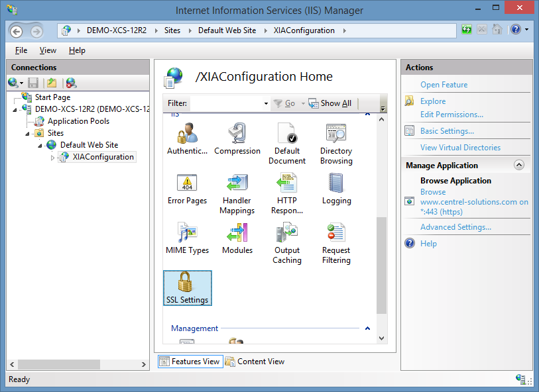Click the Up folder icon in Connections
Screen dimensions: 539x392
[x=52, y=83]
